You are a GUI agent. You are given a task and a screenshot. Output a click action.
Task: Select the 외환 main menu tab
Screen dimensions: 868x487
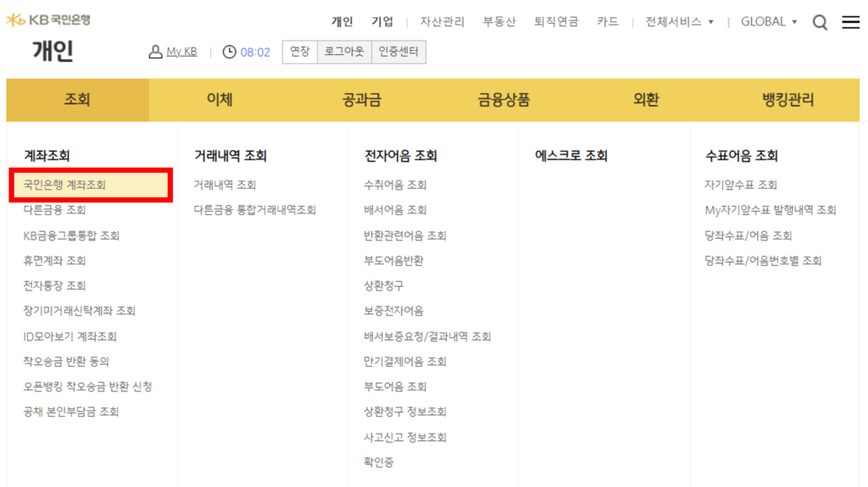click(x=646, y=100)
